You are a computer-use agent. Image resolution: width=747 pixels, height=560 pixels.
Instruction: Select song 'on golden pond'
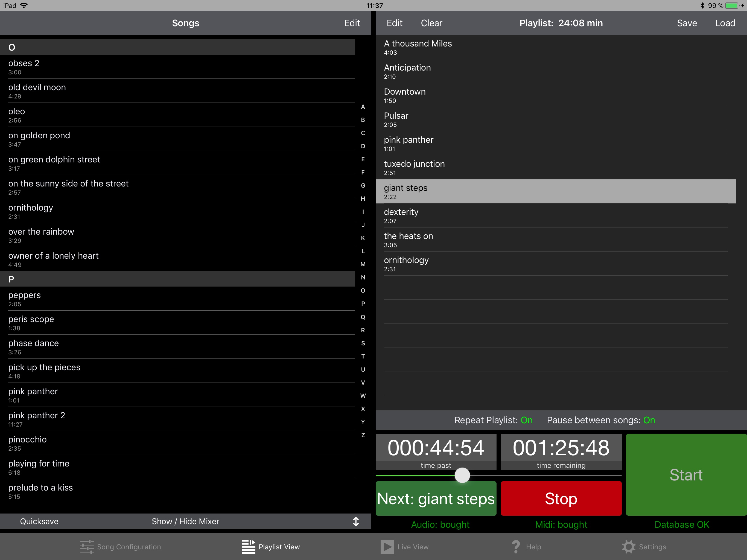click(x=177, y=139)
